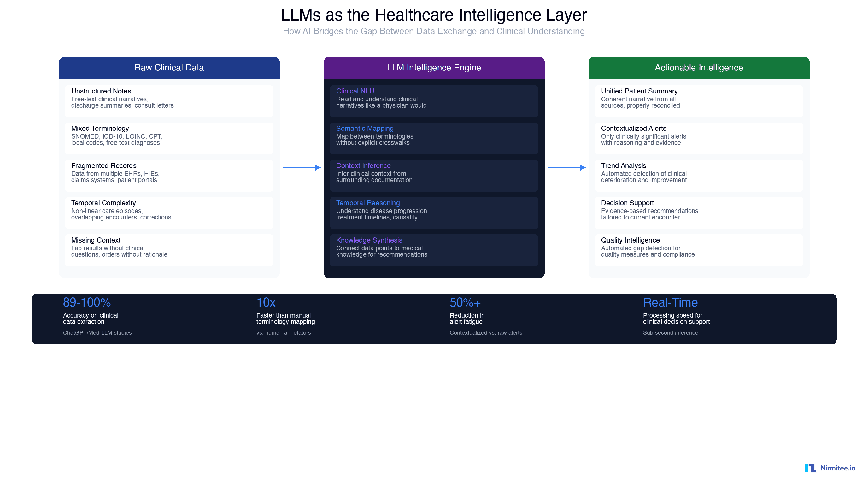This screenshot has width=868, height=485.
Task: Open the Context Inference panel
Action: (x=434, y=175)
